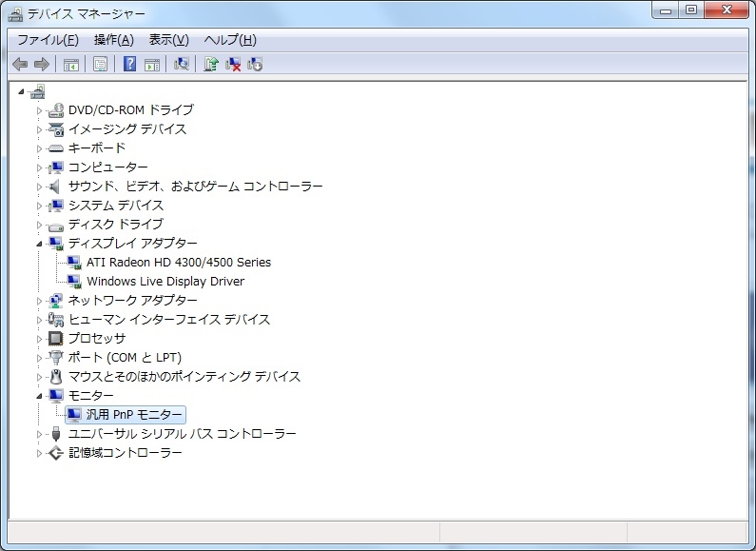
Task: Select the ディスプレイ アダプター label
Action: 132,244
